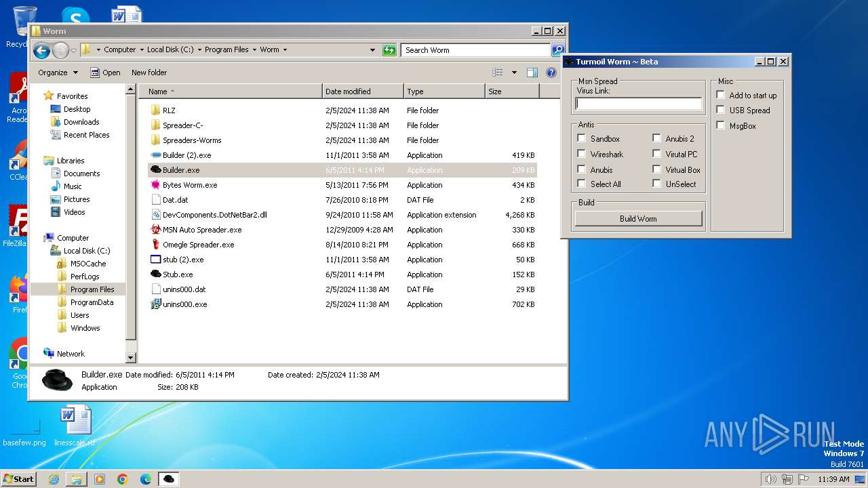Click the Search magnifier icon
The height and width of the screenshot is (488, 868).
click(x=558, y=50)
